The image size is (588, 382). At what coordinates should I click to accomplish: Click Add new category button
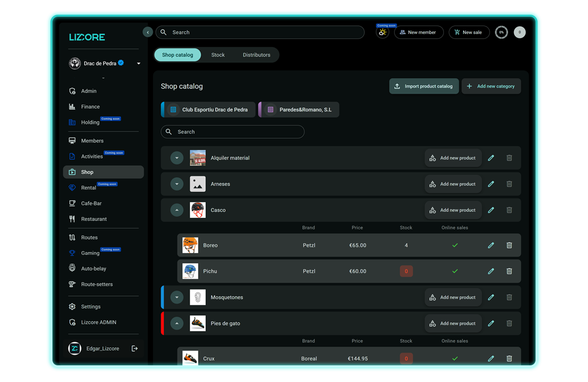[491, 86]
